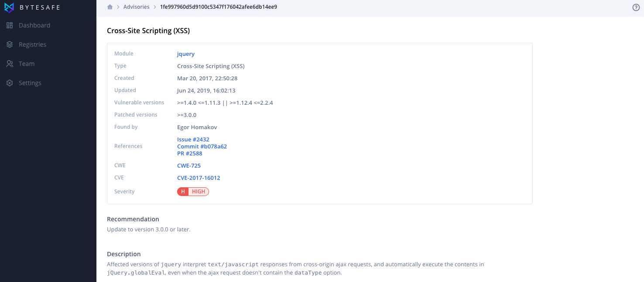
Task: Click the Type value Cross-Site Scripting (XSS)
Action: tap(211, 66)
